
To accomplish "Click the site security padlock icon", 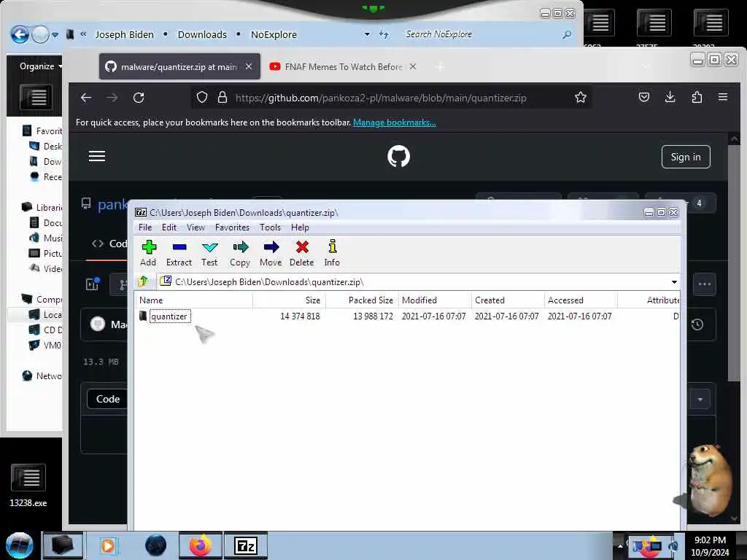I will [x=222, y=98].
